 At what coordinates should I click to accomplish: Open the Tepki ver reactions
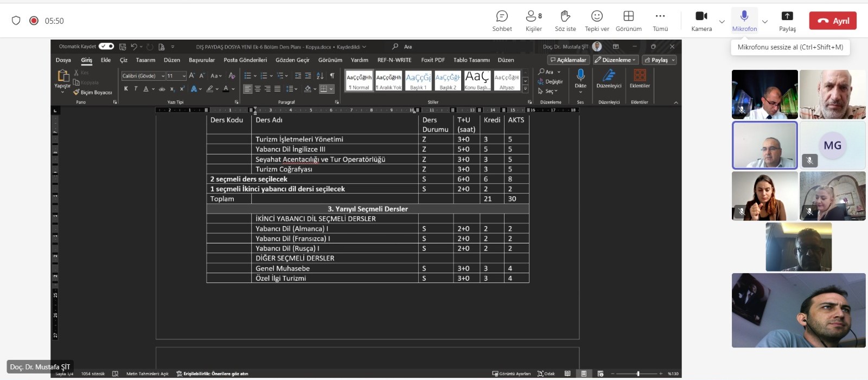[x=597, y=16]
